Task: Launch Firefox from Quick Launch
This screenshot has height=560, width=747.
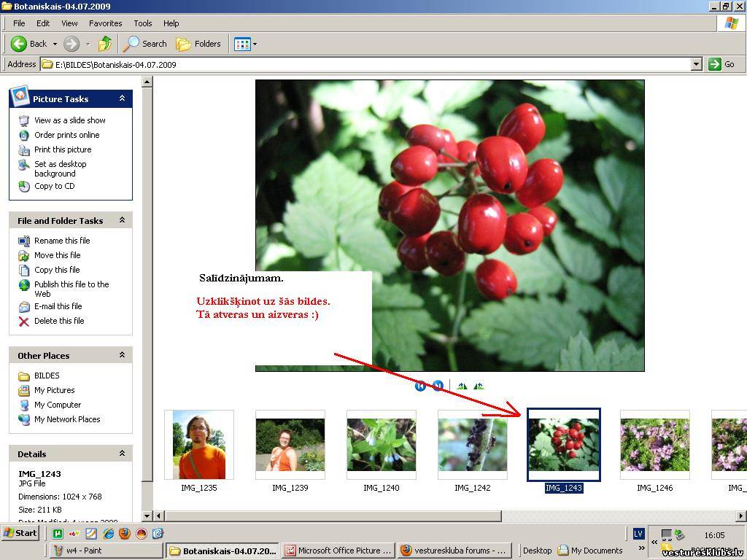Action: click(x=124, y=533)
